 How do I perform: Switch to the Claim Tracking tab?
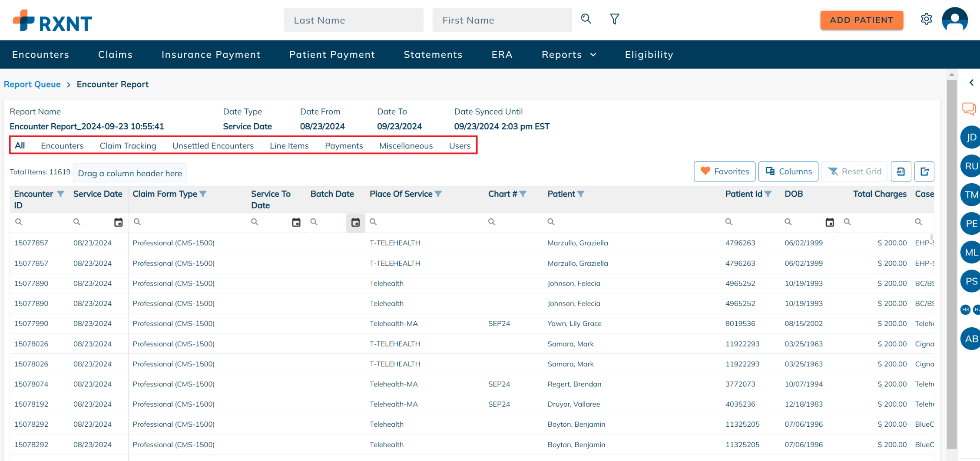(128, 146)
